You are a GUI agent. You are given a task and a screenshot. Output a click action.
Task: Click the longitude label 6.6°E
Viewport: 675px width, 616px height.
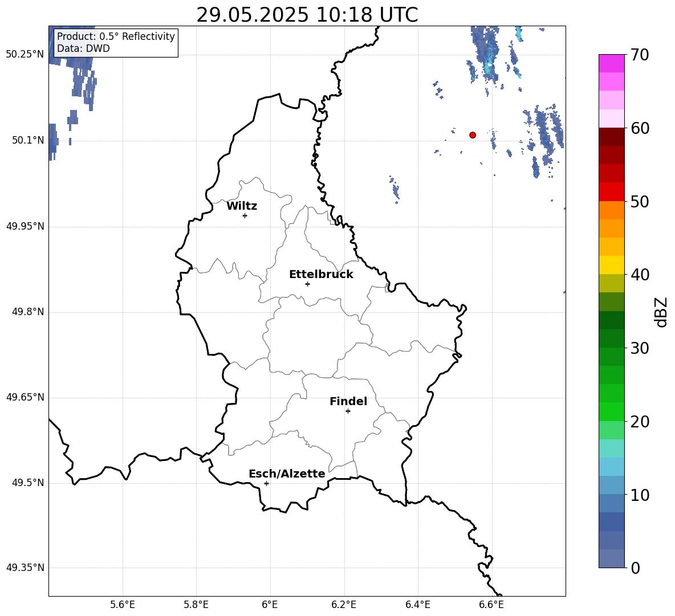(x=491, y=605)
